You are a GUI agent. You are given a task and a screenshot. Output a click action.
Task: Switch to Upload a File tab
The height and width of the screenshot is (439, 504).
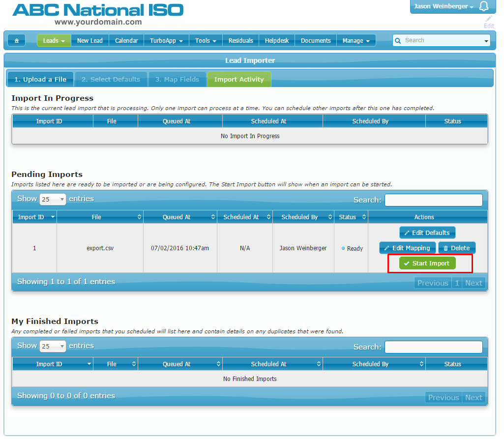click(40, 79)
